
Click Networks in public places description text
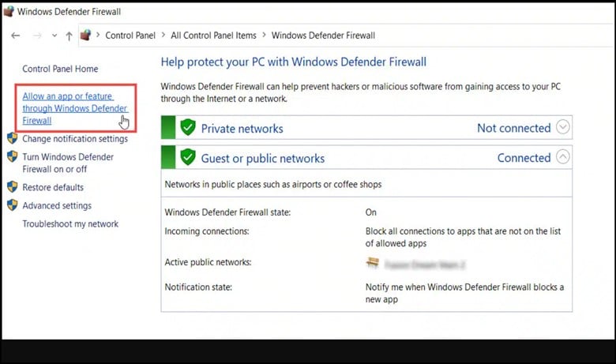click(273, 184)
